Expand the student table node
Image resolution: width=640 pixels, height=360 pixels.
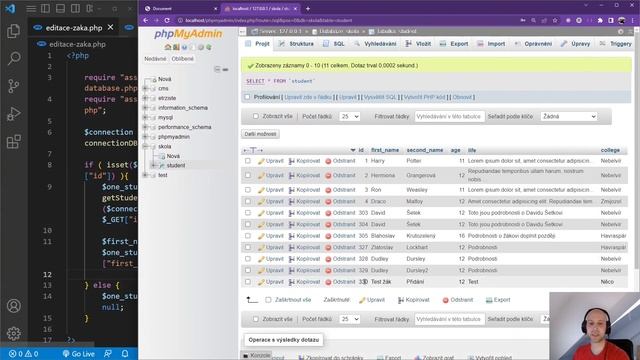click(x=153, y=165)
